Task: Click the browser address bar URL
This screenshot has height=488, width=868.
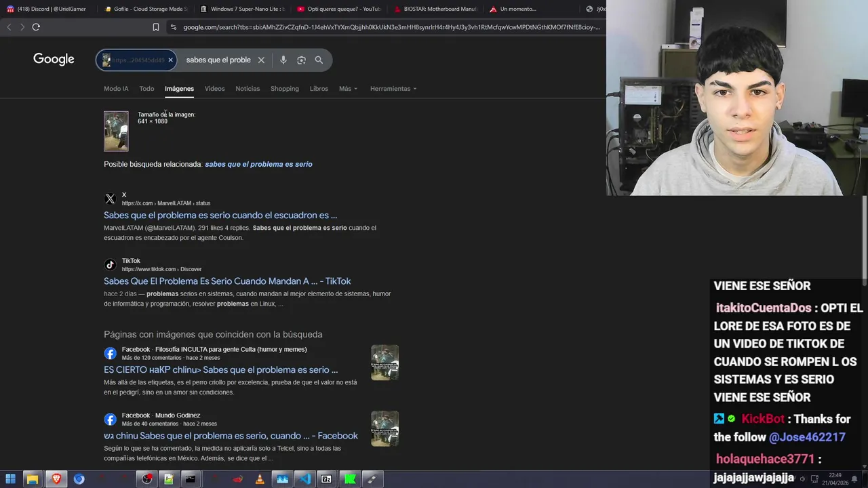Action: [391, 27]
